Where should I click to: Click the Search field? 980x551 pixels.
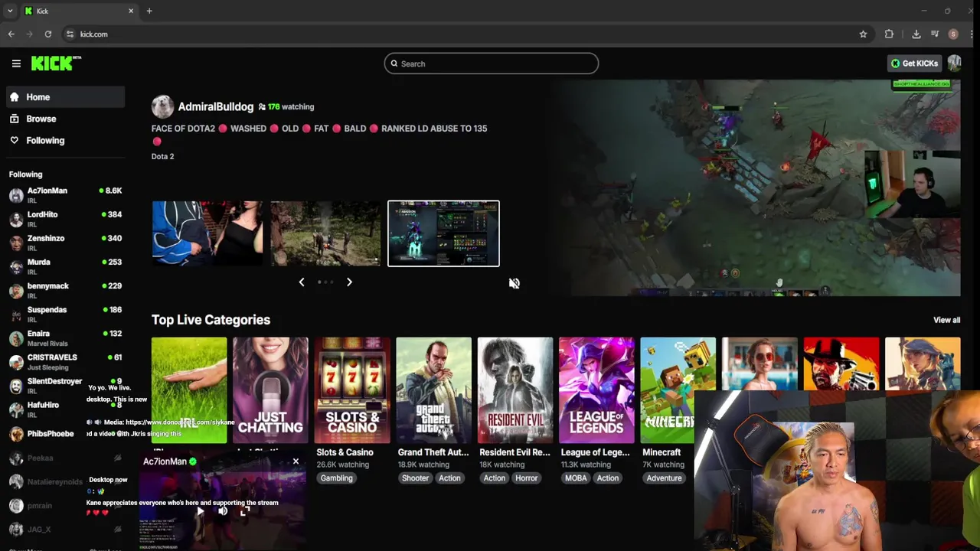[x=492, y=64]
